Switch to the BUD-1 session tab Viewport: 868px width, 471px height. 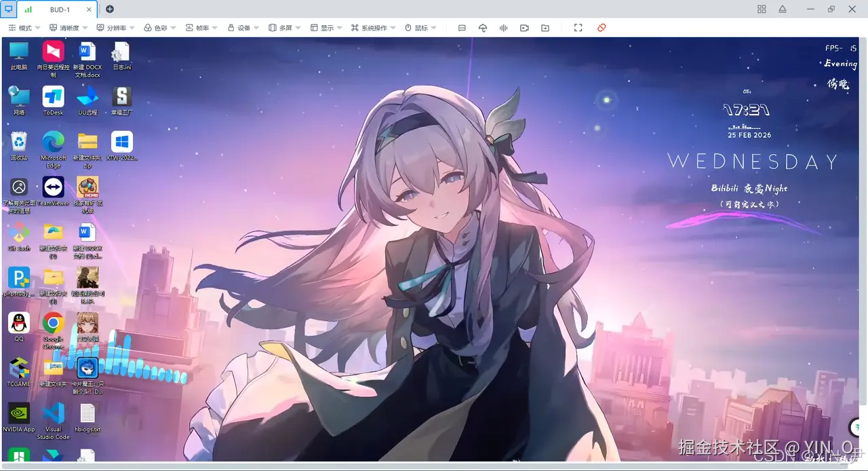[x=60, y=10]
